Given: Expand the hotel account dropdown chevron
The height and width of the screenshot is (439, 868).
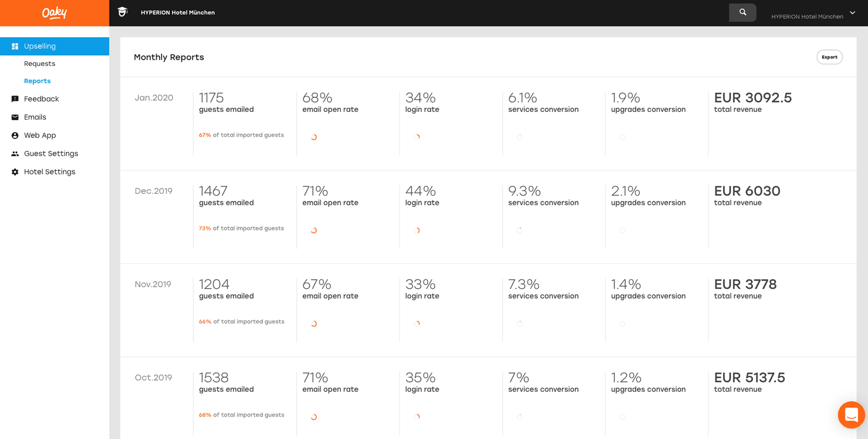Looking at the screenshot, I should (x=852, y=13).
